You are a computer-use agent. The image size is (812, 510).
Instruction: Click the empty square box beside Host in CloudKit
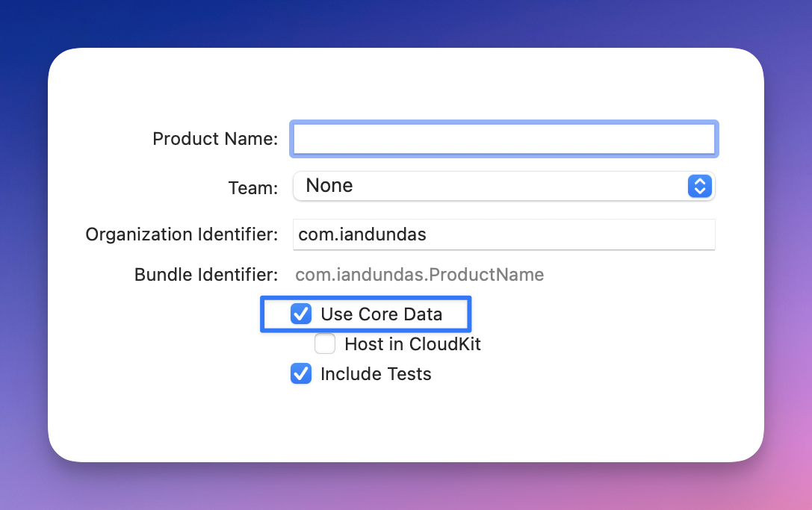tap(325, 344)
